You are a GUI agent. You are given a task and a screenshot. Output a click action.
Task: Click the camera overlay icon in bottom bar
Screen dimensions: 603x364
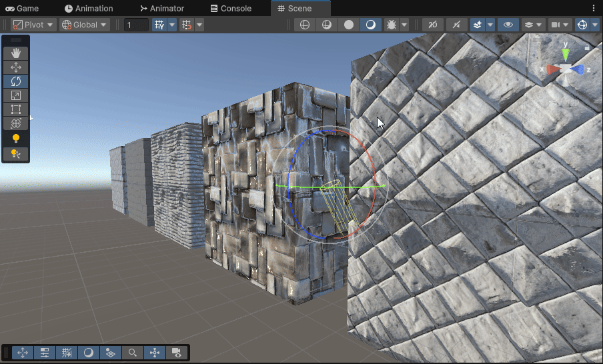177,353
